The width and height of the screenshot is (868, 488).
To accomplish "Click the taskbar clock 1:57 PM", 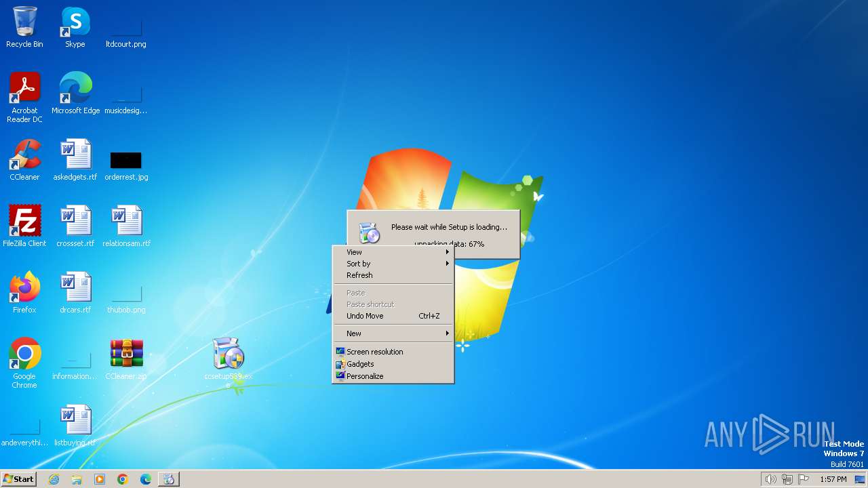I will pyautogui.click(x=833, y=479).
